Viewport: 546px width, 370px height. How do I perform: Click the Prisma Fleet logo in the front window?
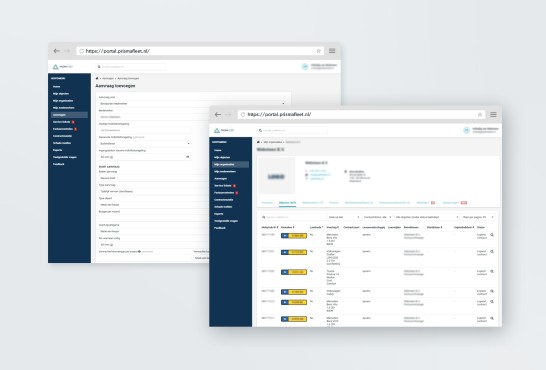click(224, 130)
